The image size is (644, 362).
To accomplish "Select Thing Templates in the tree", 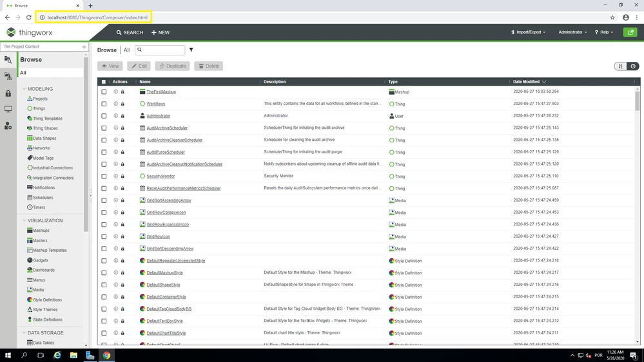I will point(44,119).
